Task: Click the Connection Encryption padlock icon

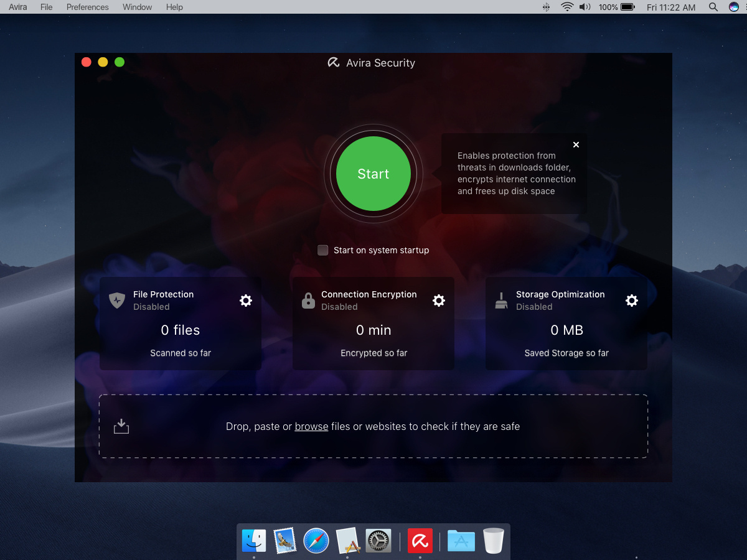Action: pyautogui.click(x=308, y=301)
